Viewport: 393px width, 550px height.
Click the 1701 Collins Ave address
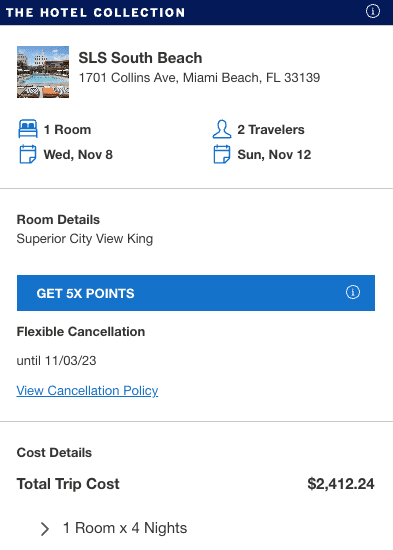(199, 78)
